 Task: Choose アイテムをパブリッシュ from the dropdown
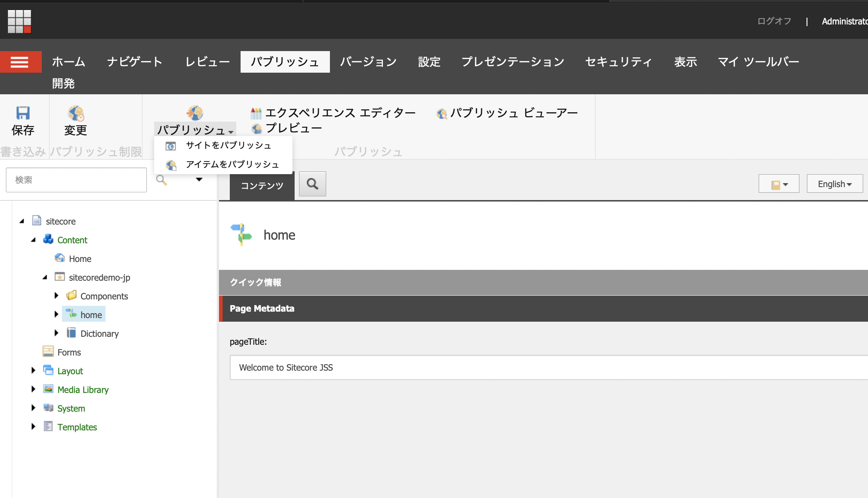point(223,164)
